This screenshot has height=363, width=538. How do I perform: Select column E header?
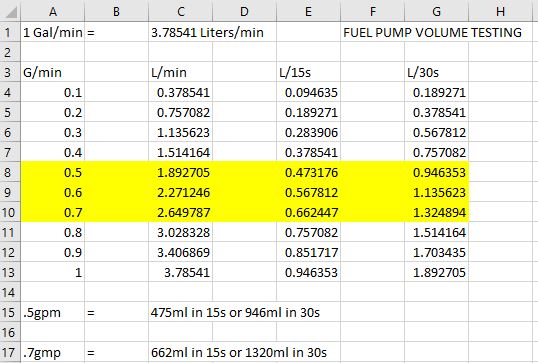pyautogui.click(x=308, y=11)
